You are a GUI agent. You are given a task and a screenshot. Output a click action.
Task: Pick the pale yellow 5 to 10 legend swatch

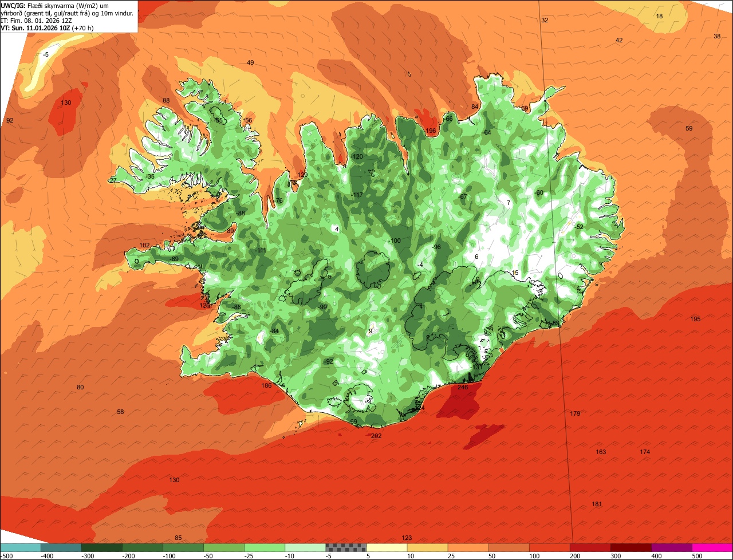pos(387,547)
